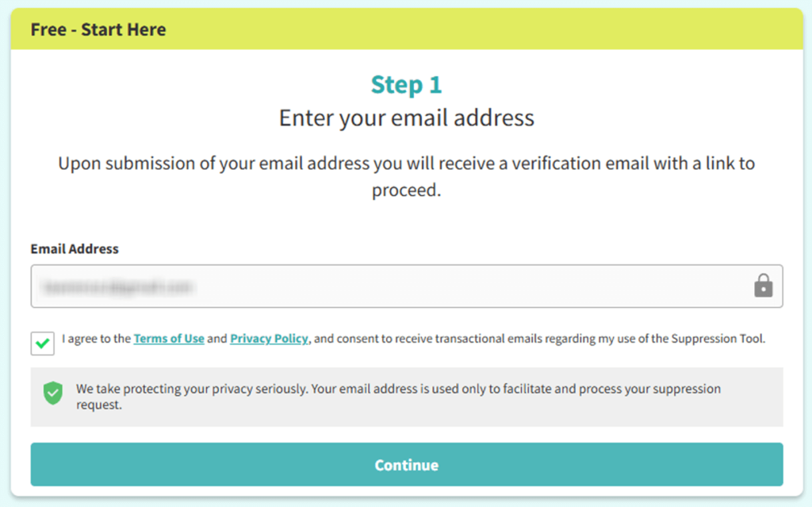
Task: Click the "Free - Start Here" header title
Action: [98, 30]
